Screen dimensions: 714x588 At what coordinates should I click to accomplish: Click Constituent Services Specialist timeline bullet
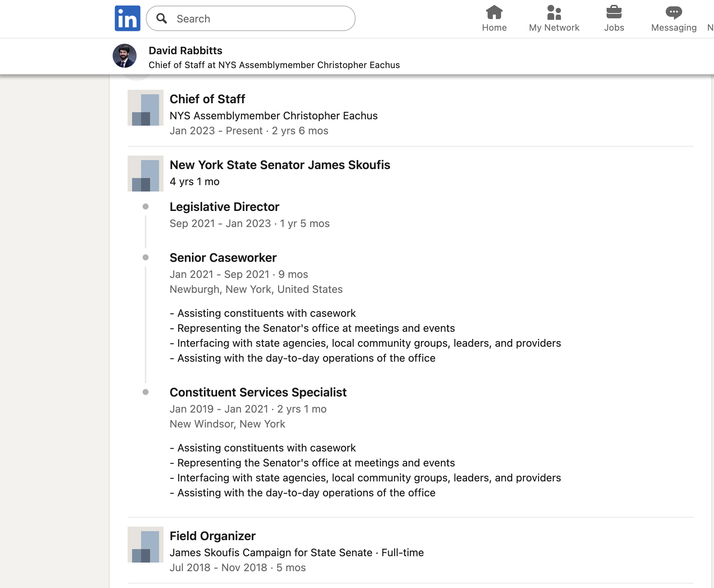click(x=146, y=392)
